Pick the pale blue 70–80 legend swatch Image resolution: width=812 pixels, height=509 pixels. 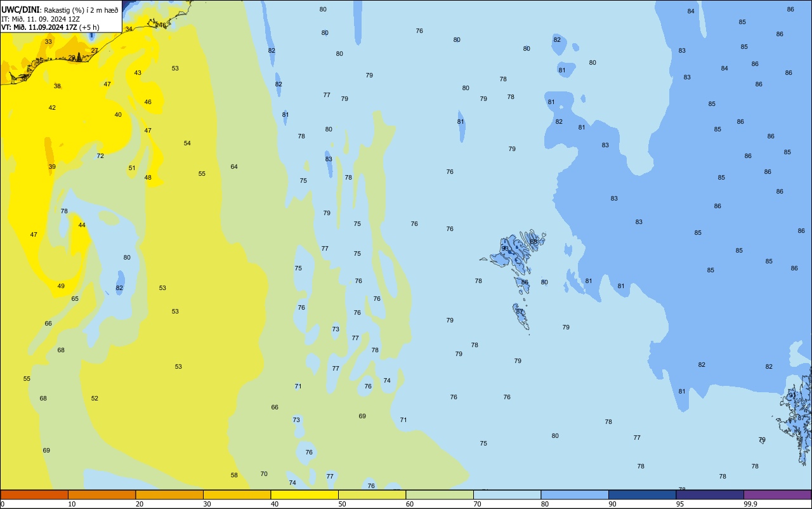(507, 494)
